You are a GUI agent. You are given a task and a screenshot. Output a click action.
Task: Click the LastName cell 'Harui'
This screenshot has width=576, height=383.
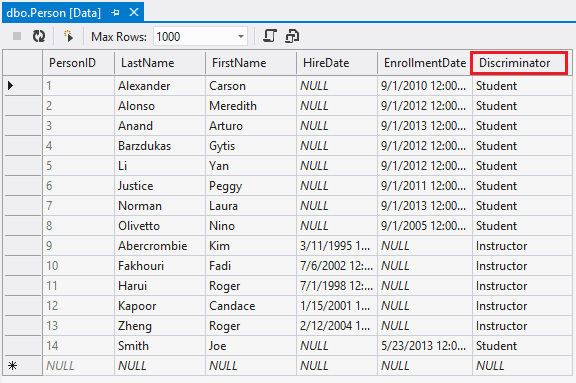pos(160,286)
